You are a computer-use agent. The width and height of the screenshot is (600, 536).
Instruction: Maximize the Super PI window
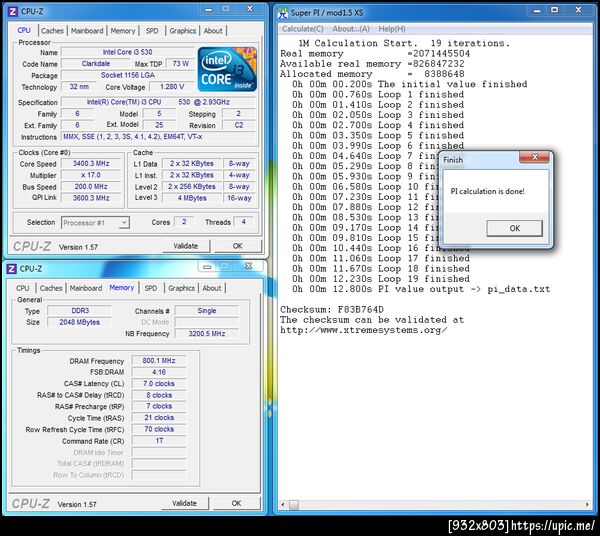coord(554,10)
